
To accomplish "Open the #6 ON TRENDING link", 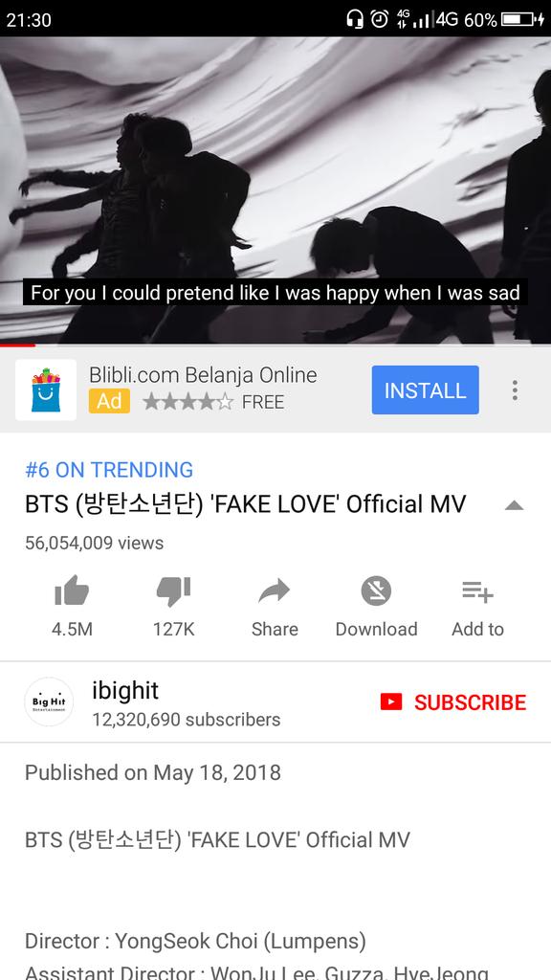I will [x=109, y=469].
